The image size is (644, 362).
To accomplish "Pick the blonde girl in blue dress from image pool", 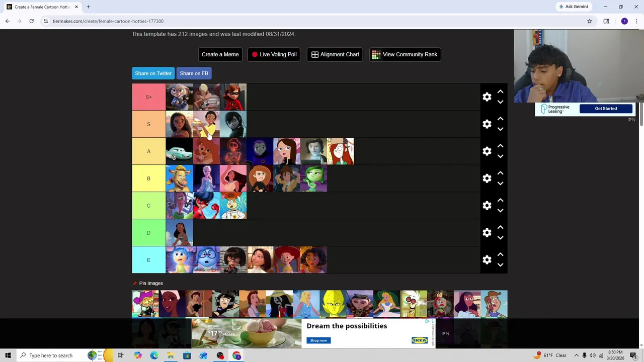I will click(x=306, y=304).
